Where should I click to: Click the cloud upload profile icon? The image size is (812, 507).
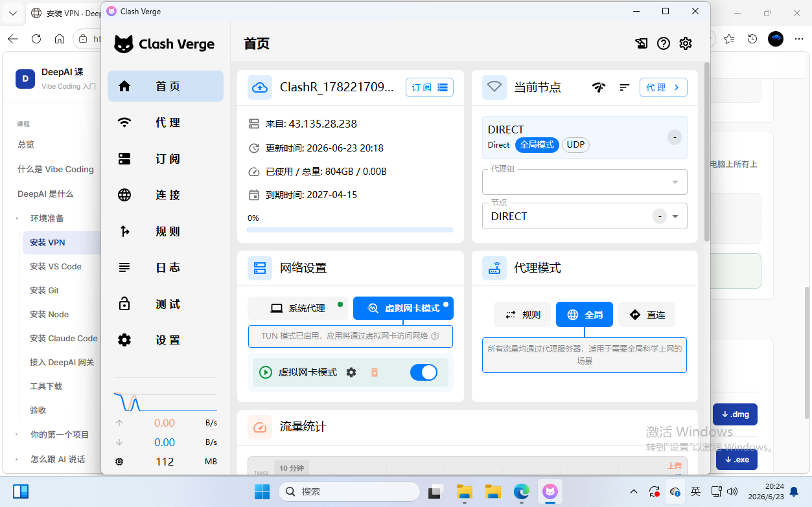260,87
